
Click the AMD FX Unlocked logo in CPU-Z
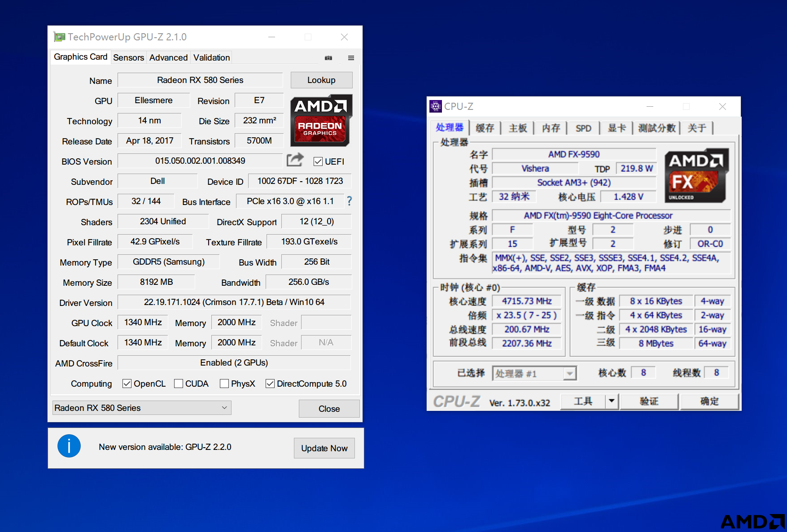click(696, 176)
